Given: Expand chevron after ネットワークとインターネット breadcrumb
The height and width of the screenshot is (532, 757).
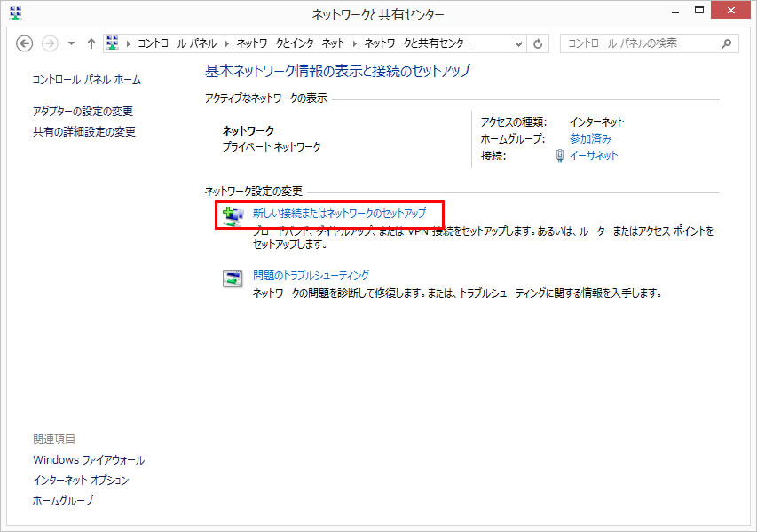Looking at the screenshot, I should point(355,43).
